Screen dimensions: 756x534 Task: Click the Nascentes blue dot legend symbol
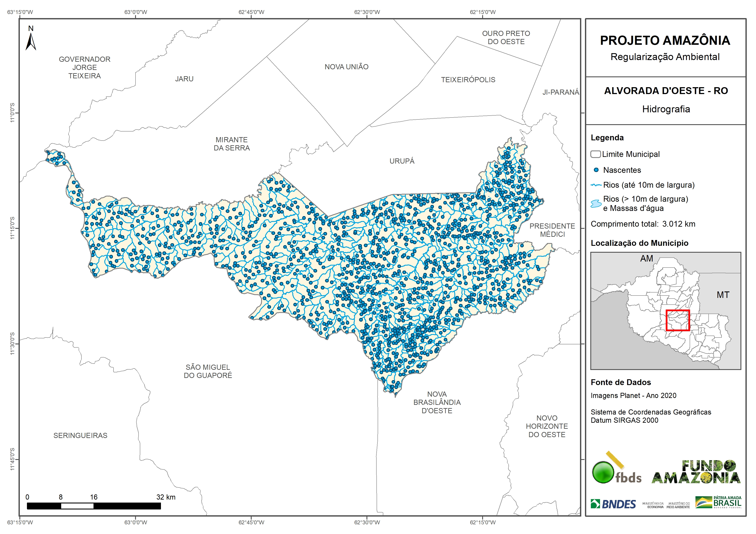596,170
